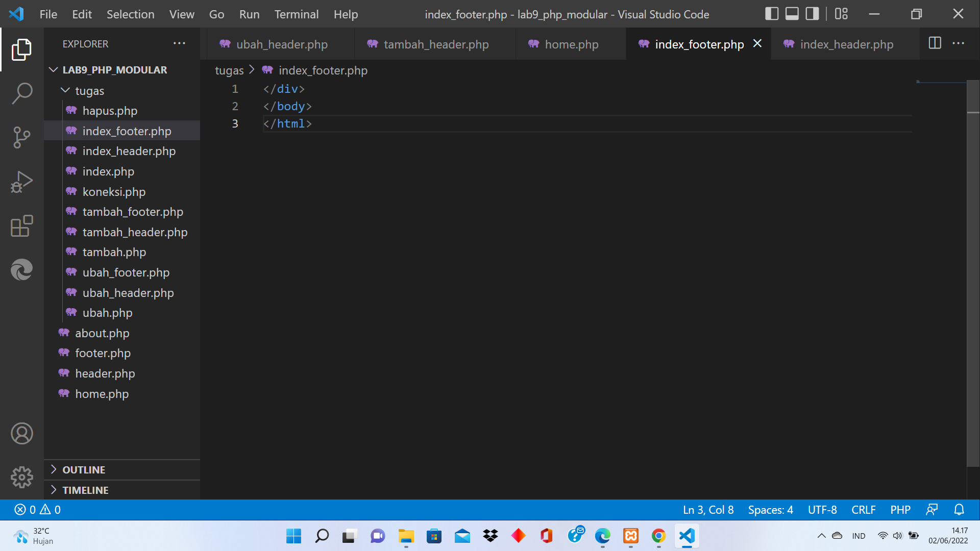Open the Extensions view icon
The width and height of the screenshot is (980, 551).
pos(21,226)
